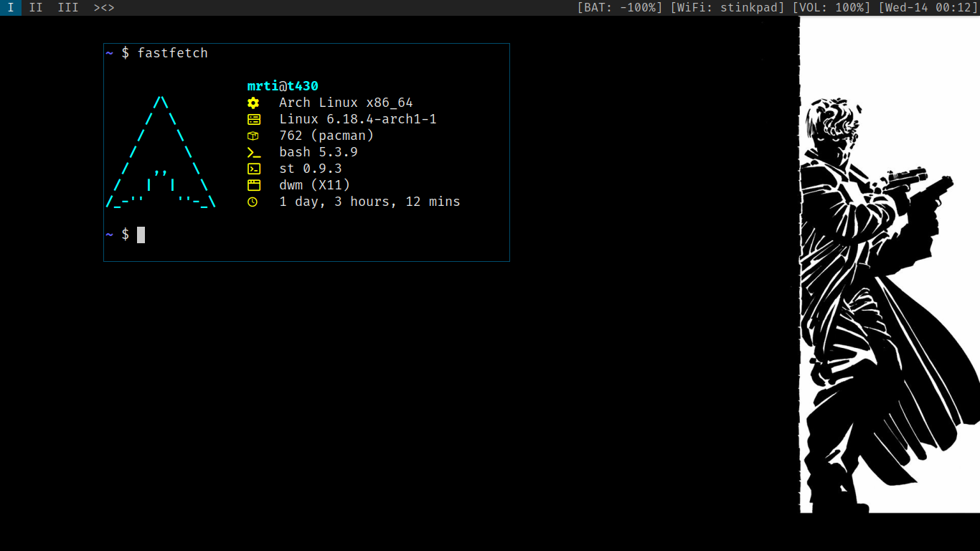Click the dwm (X11) text

pyautogui.click(x=315, y=185)
